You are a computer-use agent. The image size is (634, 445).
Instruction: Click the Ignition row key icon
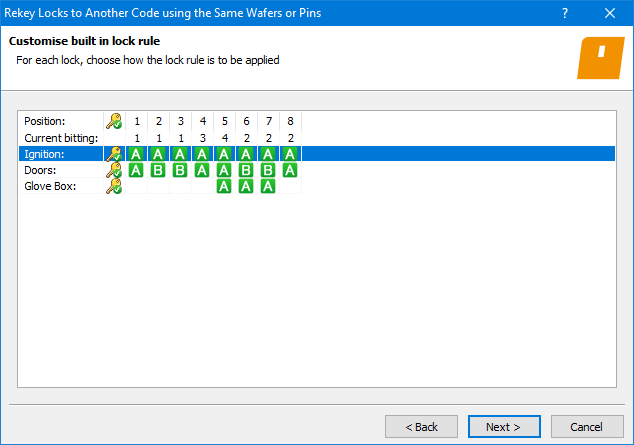pos(114,154)
